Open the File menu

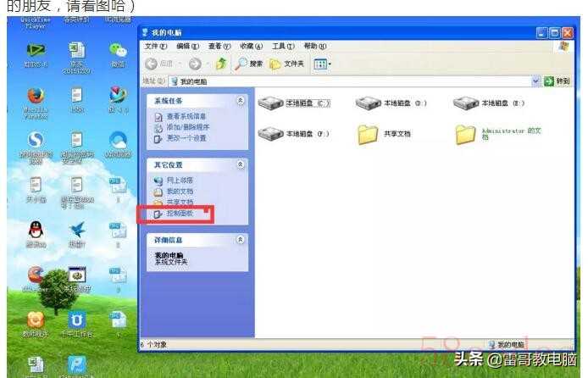[156, 46]
